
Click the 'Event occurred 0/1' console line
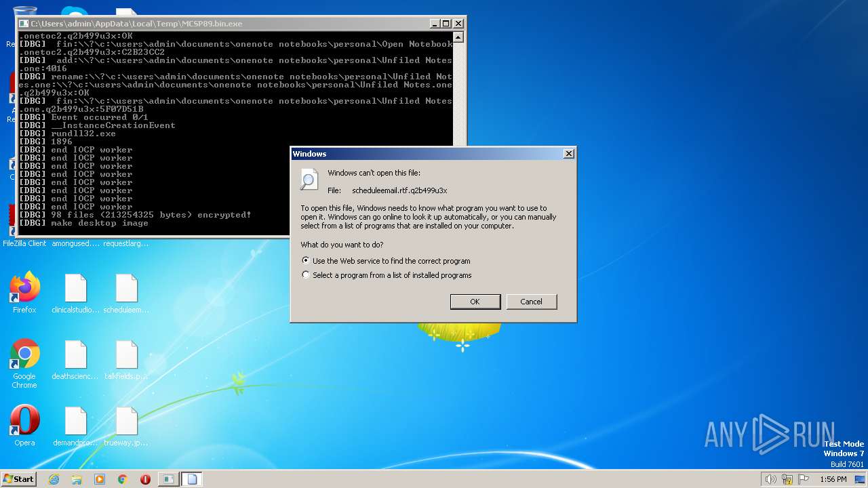pos(83,117)
